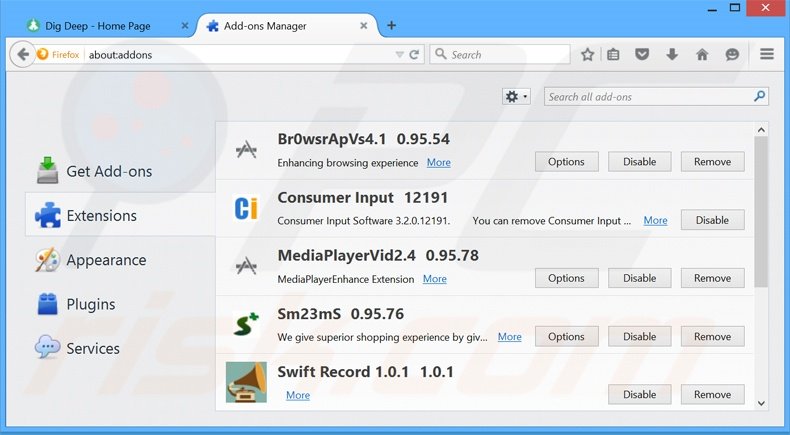Click the extensions list scrollbar thumb

(x=761, y=212)
